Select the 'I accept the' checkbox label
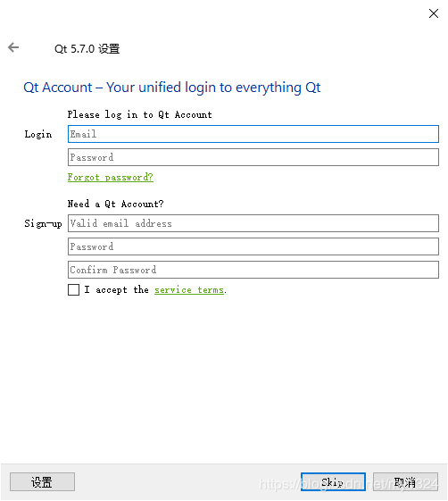Screen dimensions: 448x501 click(x=117, y=290)
